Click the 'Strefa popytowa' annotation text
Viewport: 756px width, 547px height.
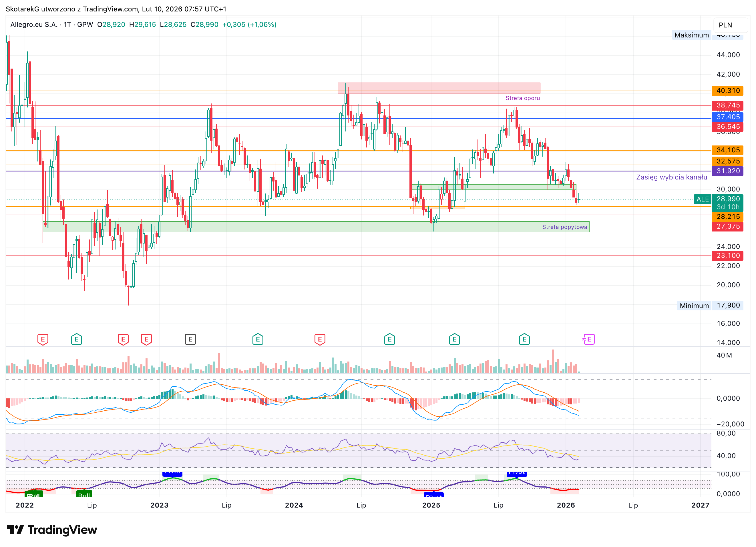[564, 227]
